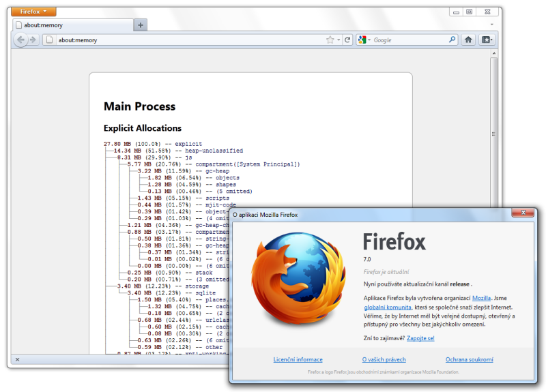Screen dimensions: 546x392
Task: Go back with the back arrow
Action: click(20, 40)
